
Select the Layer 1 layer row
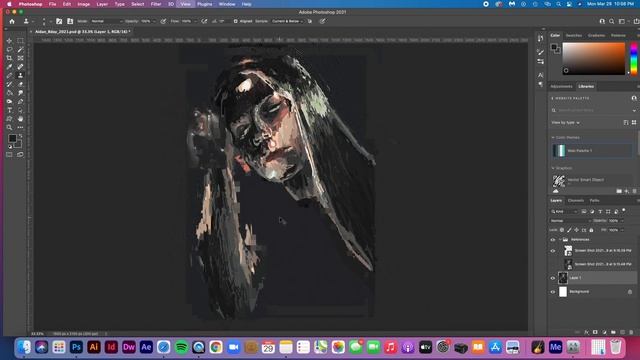(x=593, y=278)
